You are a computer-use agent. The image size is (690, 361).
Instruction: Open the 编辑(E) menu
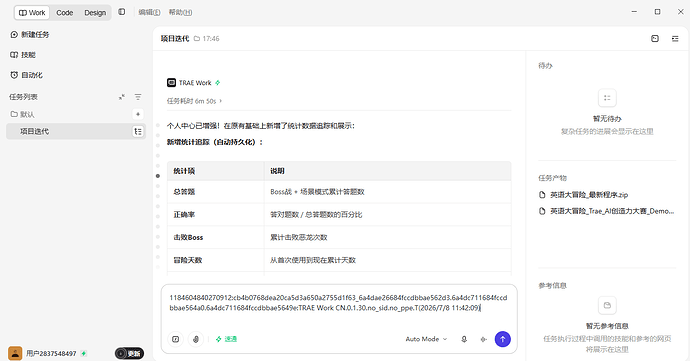click(x=149, y=12)
